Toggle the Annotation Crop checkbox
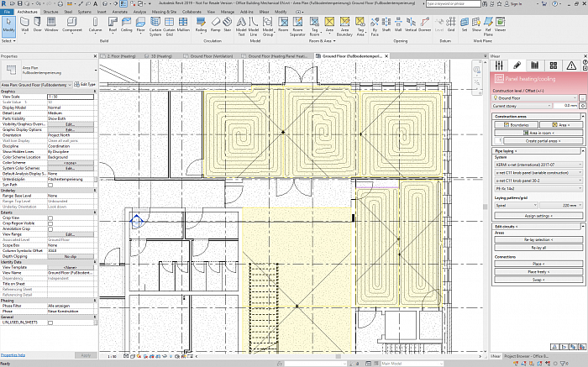 coord(50,228)
